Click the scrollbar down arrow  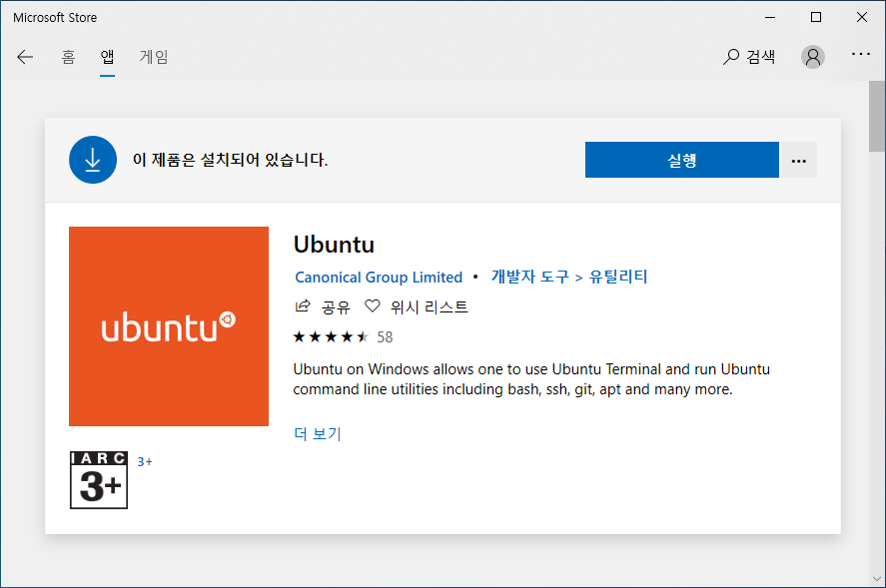coord(876,579)
